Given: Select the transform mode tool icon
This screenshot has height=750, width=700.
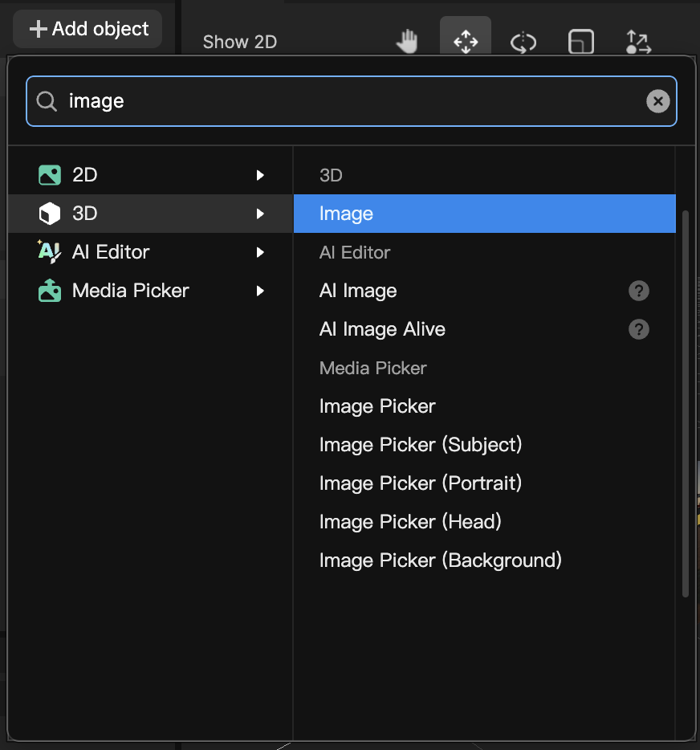Looking at the screenshot, I should 638,42.
